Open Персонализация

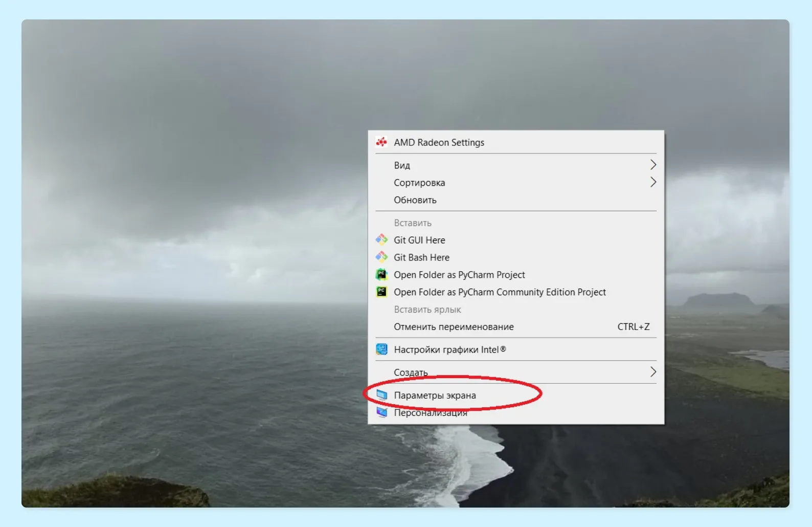coord(516,412)
